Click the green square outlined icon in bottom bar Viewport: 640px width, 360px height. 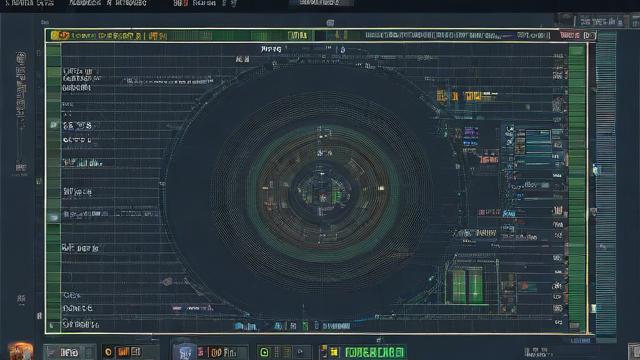click(x=264, y=352)
